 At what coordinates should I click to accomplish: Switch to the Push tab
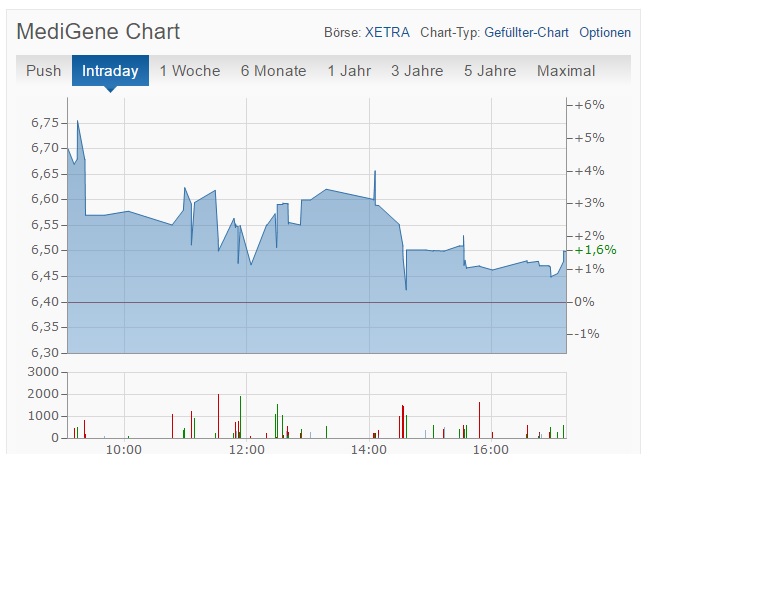(44, 71)
